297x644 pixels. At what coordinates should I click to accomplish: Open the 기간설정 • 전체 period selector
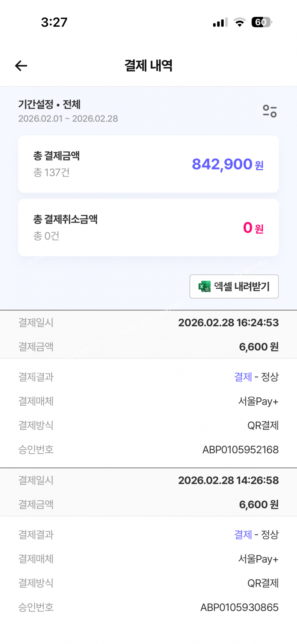pyautogui.click(x=49, y=104)
